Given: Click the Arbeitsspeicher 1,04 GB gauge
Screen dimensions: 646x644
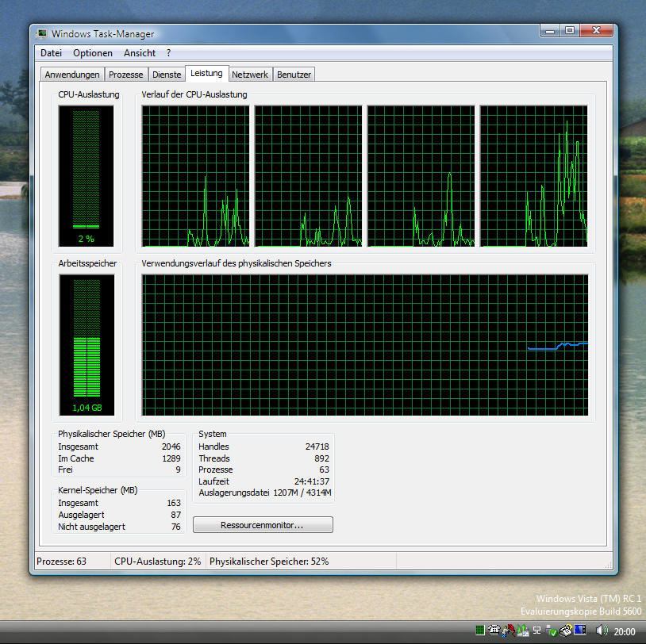Looking at the screenshot, I should [87, 345].
